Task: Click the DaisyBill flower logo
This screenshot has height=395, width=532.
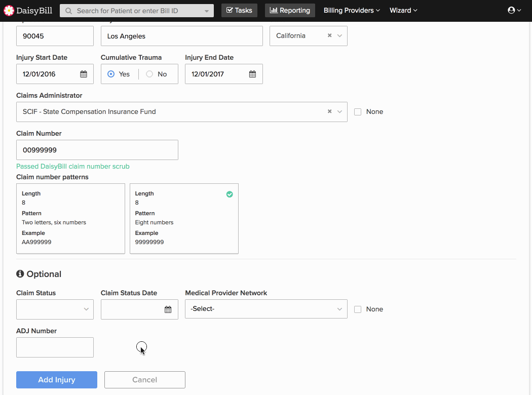Action: coord(9,11)
